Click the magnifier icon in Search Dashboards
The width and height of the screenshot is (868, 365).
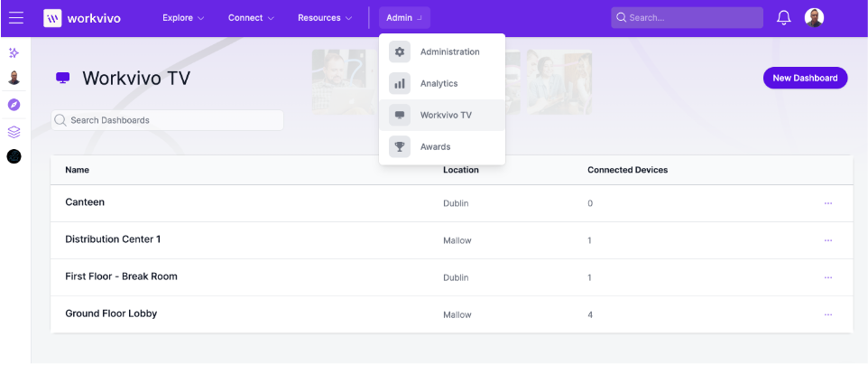pyautogui.click(x=60, y=120)
